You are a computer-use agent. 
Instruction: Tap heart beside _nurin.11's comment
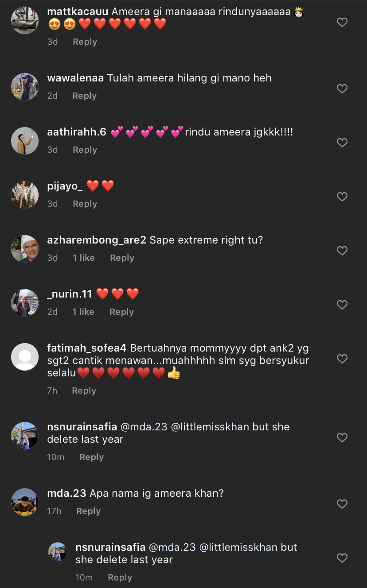pos(342,305)
